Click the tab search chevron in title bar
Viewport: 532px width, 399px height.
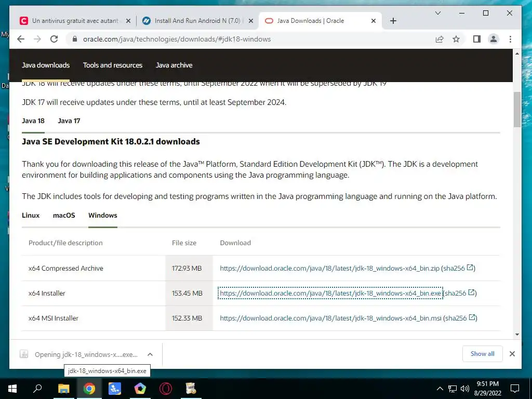click(438, 13)
